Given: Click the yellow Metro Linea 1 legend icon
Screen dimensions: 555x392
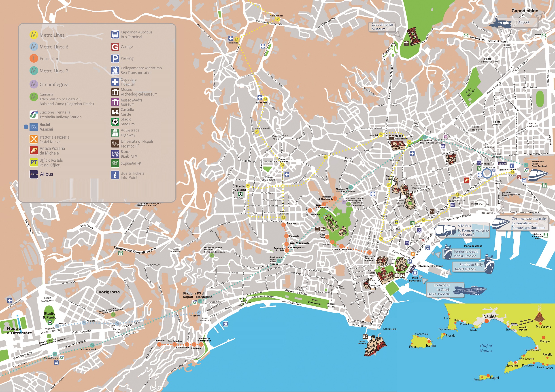Looking at the screenshot, I should click(34, 35).
